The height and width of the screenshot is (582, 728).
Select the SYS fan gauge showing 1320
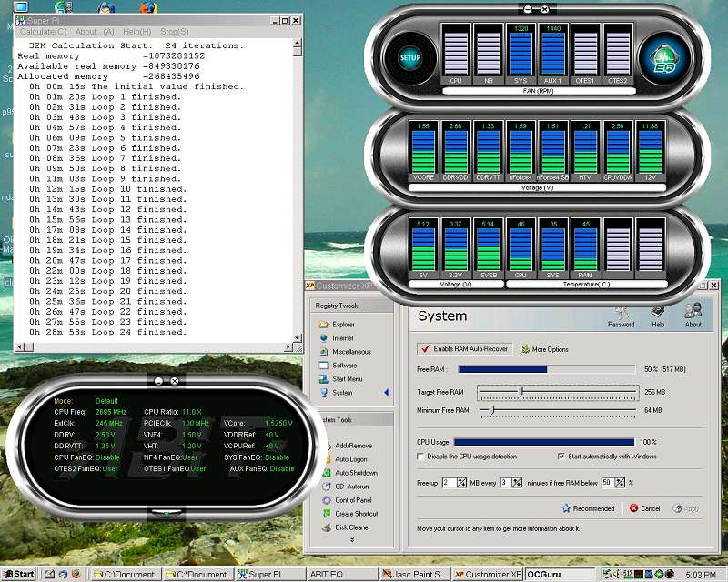pyautogui.click(x=521, y=55)
